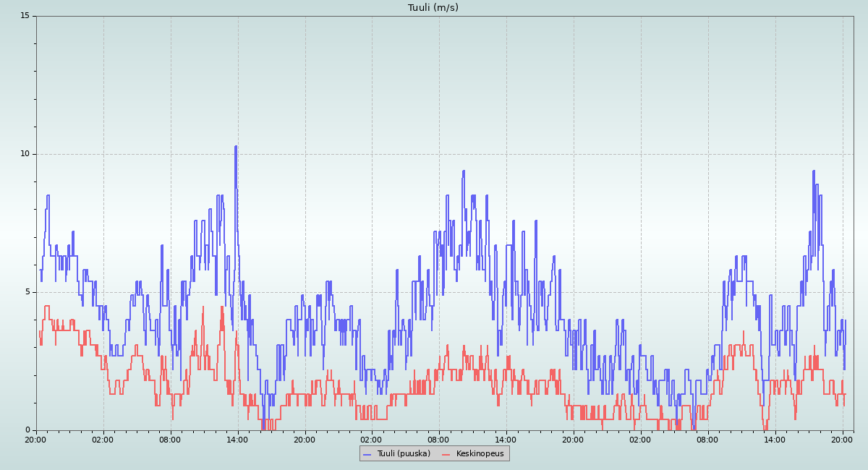
Task: Click the leftmost 14:00 time label
Action: coord(237,439)
